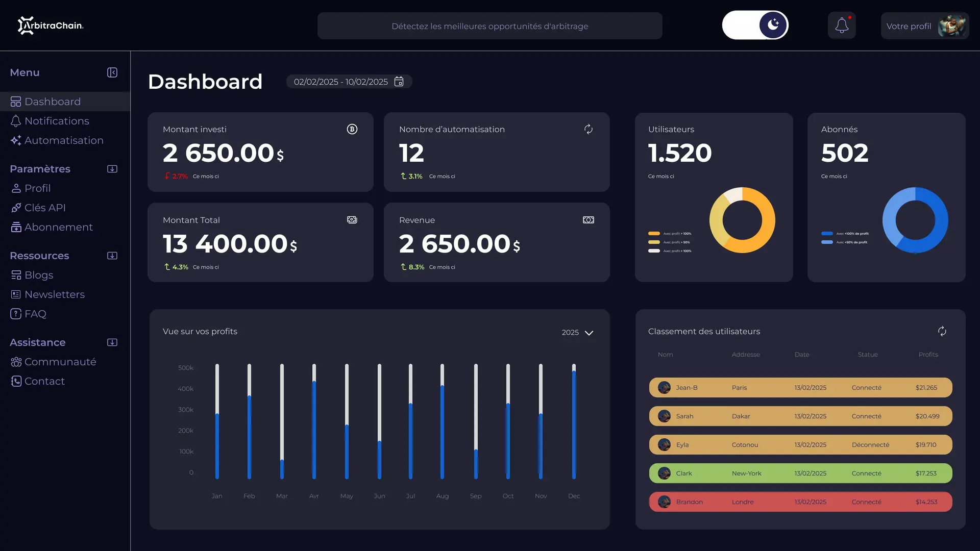Screen dimensions: 980x551
Task: Collapse the Menu panel using sidebar toggle
Action: (112, 72)
